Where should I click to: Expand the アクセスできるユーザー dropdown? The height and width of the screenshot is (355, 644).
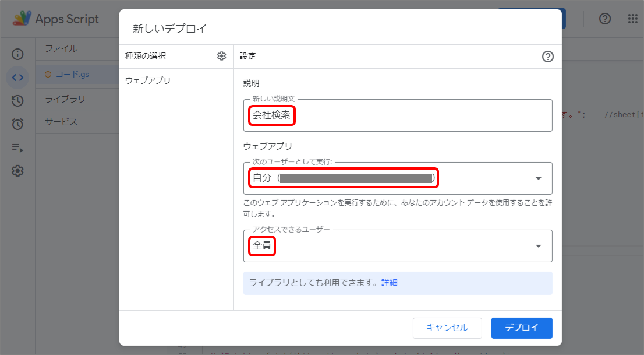398,246
